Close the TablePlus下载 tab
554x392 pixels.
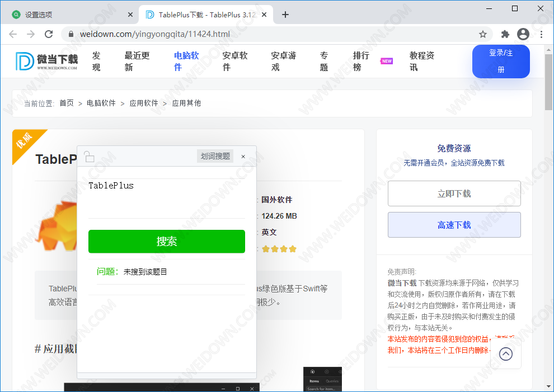pyautogui.click(x=264, y=15)
